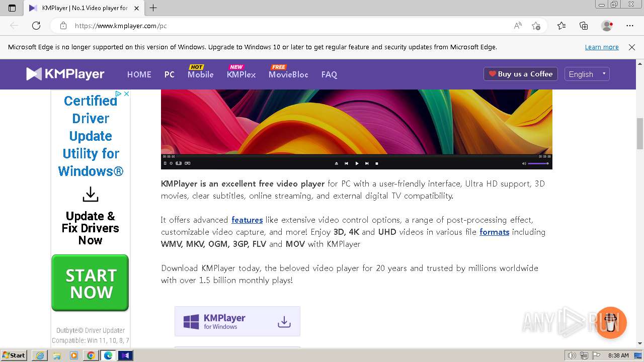Open the KMPlayer app taskbar icon

pos(125,355)
